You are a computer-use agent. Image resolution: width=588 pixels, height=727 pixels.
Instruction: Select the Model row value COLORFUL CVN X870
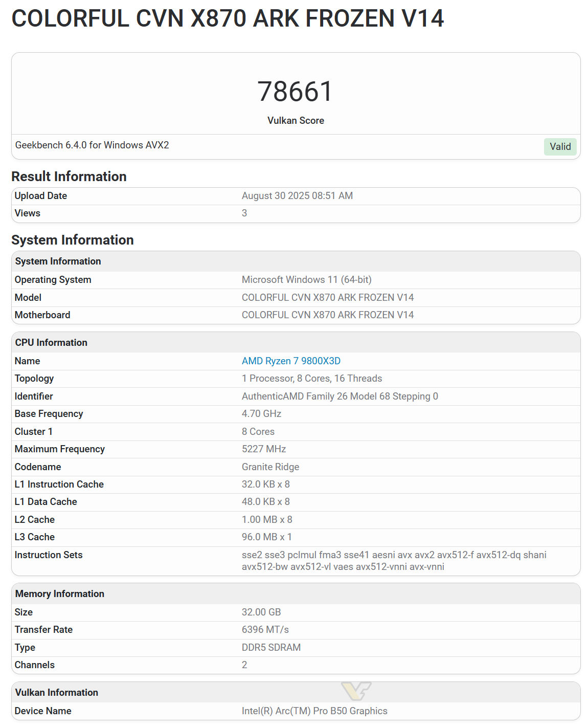[x=328, y=298]
